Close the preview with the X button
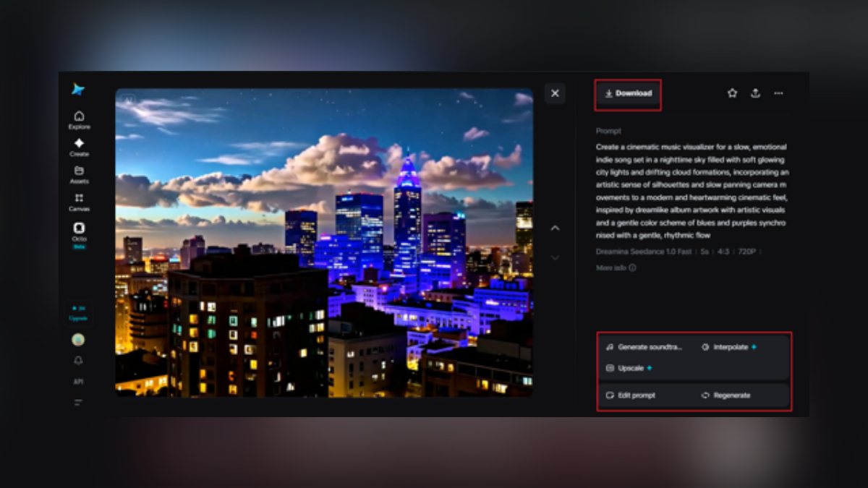 tap(555, 93)
